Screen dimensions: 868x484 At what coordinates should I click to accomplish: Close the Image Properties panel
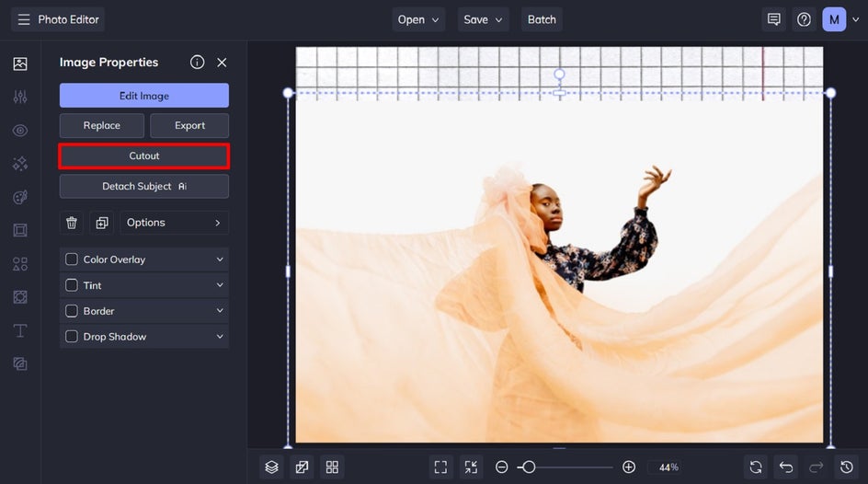[222, 63]
